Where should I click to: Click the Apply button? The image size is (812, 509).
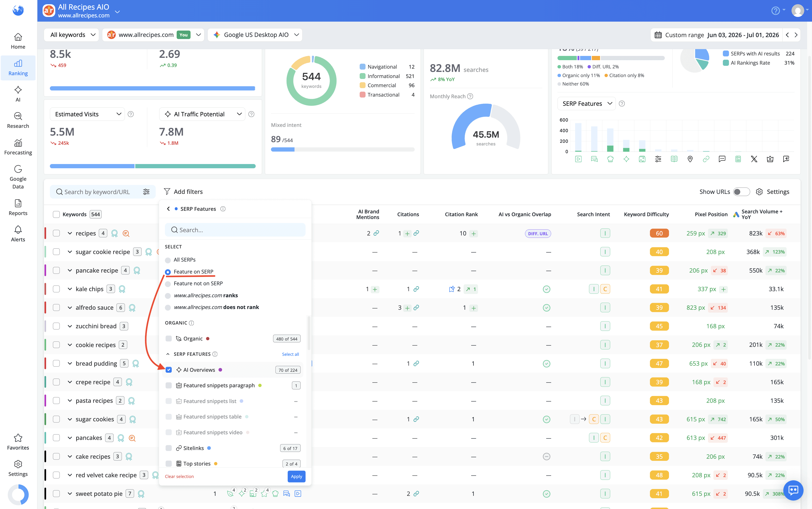tap(296, 476)
